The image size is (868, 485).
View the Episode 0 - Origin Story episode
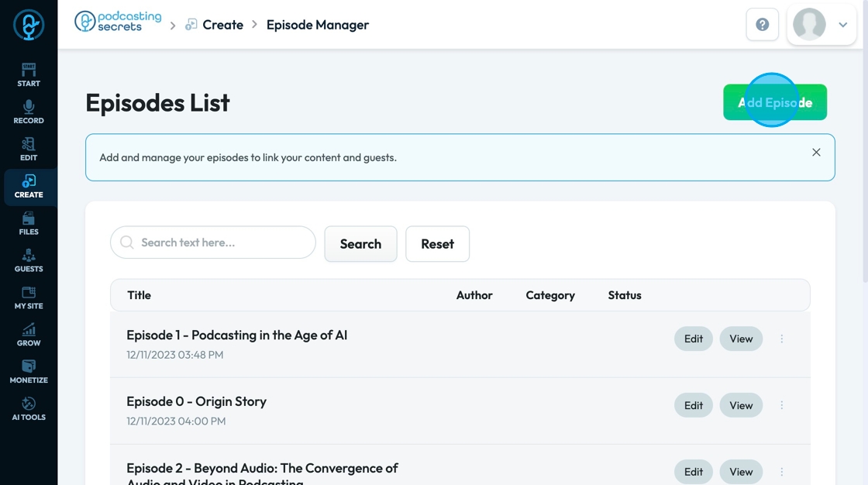coord(741,405)
